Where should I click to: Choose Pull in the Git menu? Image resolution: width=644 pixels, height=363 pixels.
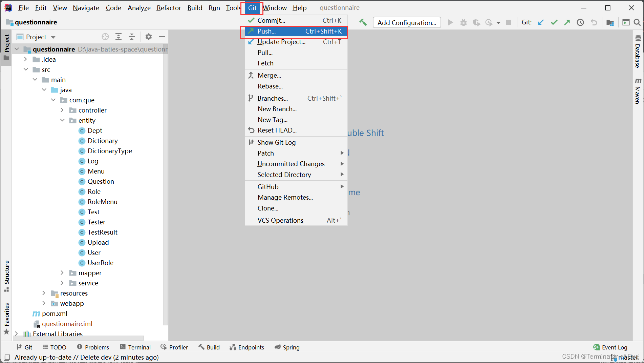click(x=296, y=53)
